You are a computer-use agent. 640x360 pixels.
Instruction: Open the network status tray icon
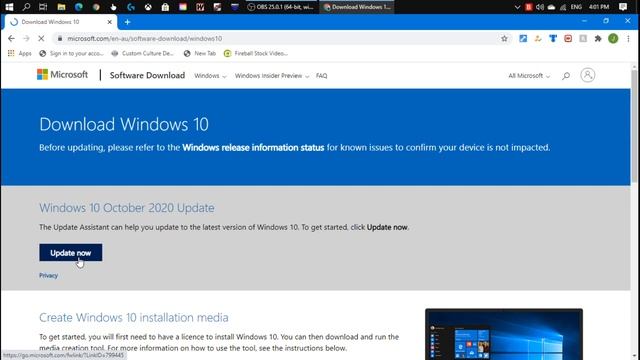(x=563, y=7)
